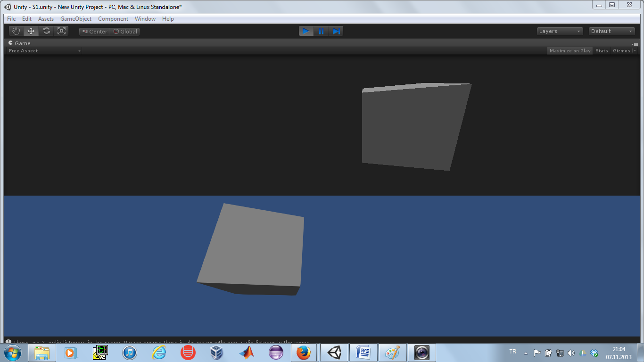Open the Layers dropdown

(560, 31)
